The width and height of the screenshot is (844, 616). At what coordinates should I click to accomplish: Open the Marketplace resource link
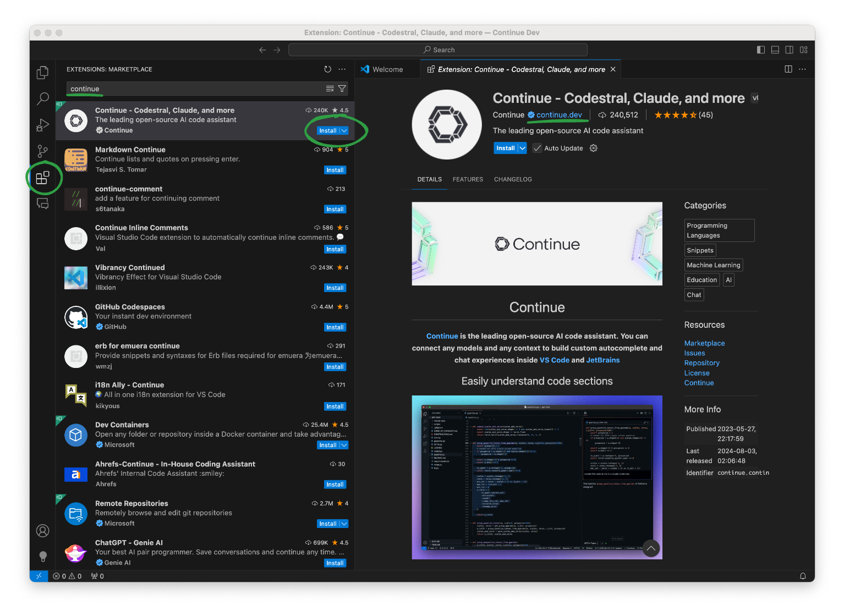point(704,343)
